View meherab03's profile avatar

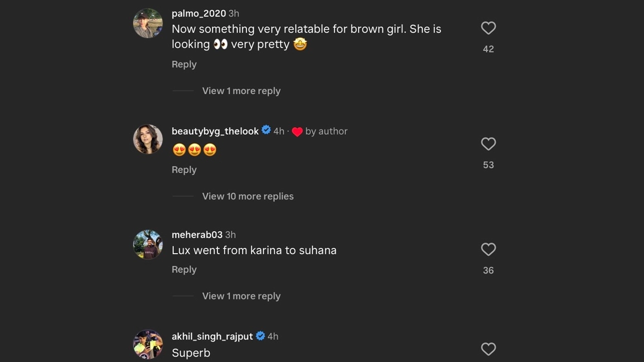pyautogui.click(x=148, y=245)
